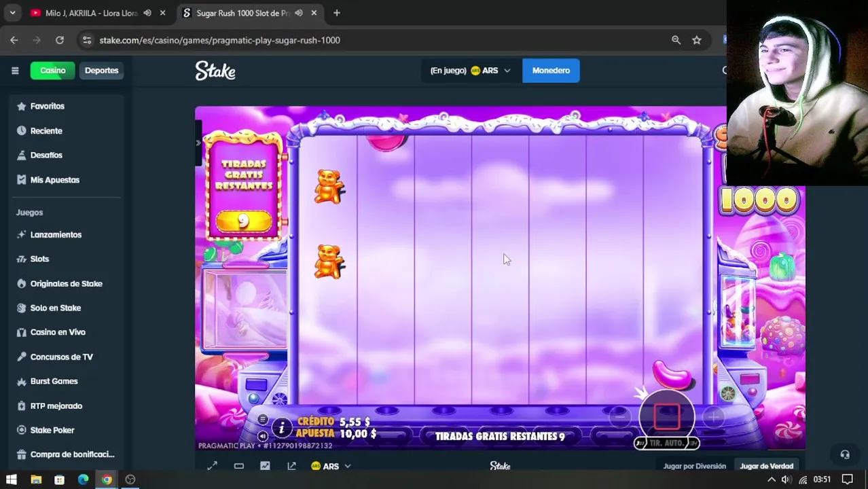
Task: Decrease bet with the minus button
Action: click(619, 417)
